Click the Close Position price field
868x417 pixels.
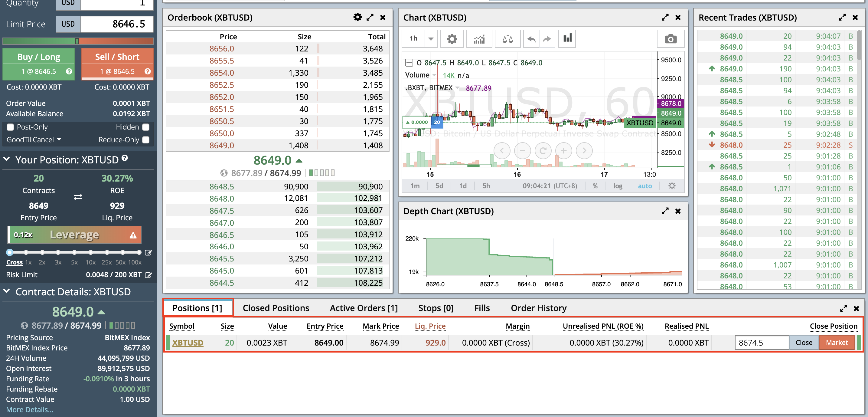762,343
